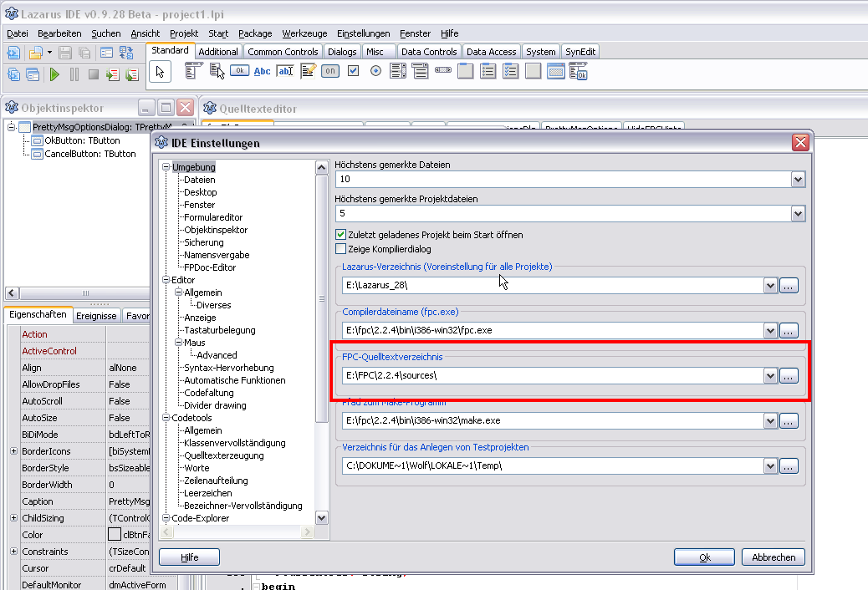Choose the TRadioButton palette component
This screenshot has width=868, height=590.
[375, 71]
